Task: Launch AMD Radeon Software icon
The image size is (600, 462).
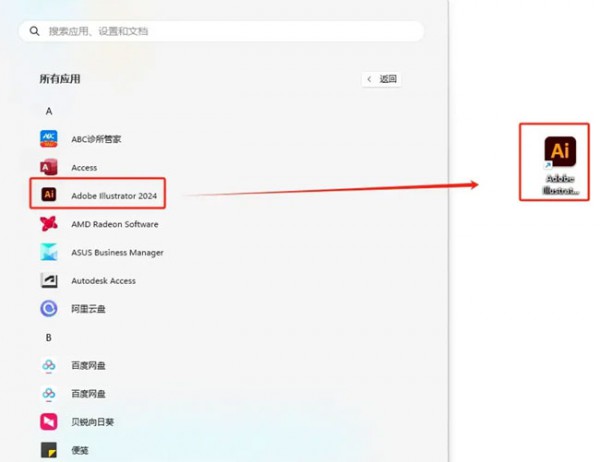Action: tap(49, 224)
